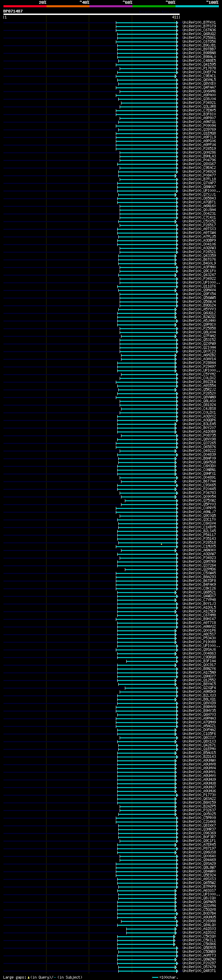Select the UniRef100_Q06AM6 label

click(199, 91)
